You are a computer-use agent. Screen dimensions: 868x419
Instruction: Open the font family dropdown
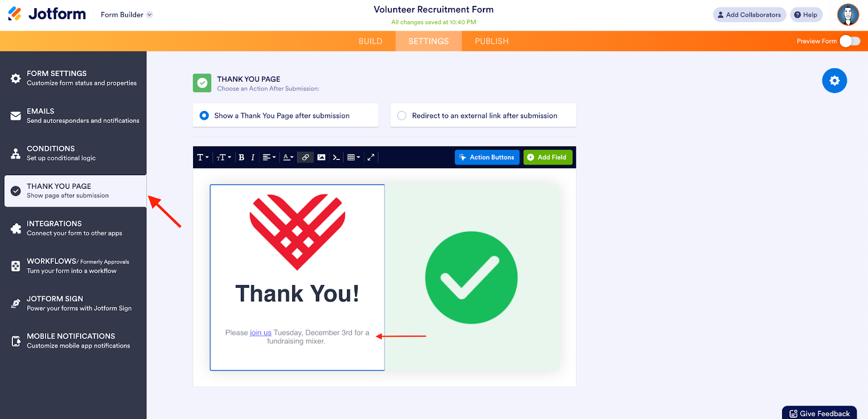tap(203, 157)
